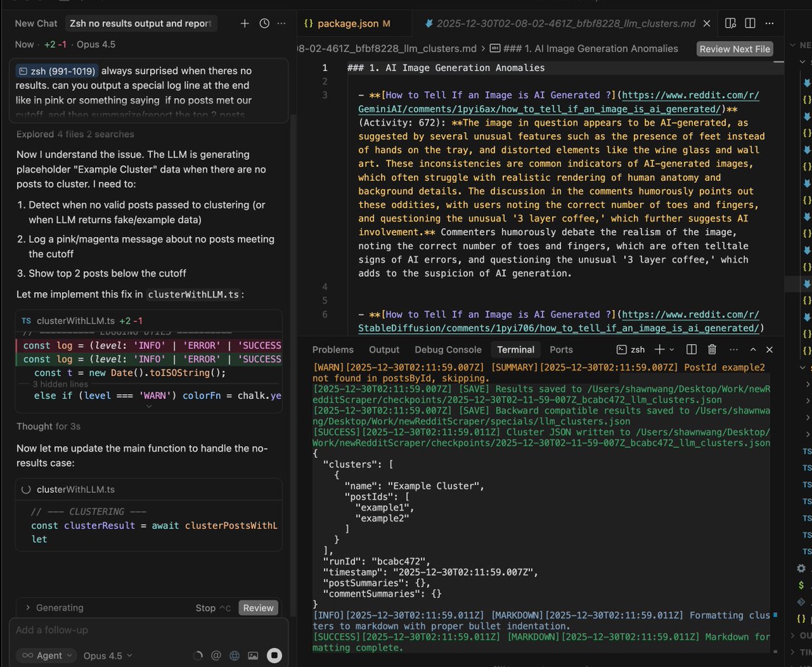Open editor more actions ellipsis
This screenshot has width=812, height=667.
[x=769, y=23]
